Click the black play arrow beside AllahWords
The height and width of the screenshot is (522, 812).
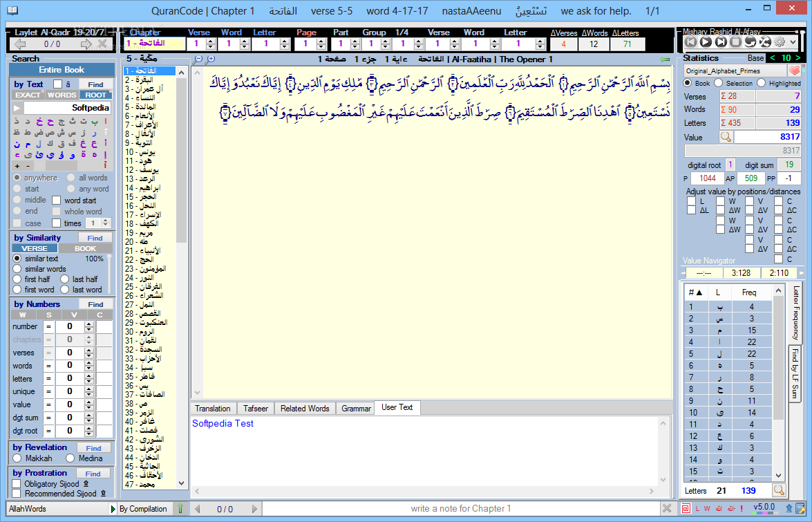(113, 509)
